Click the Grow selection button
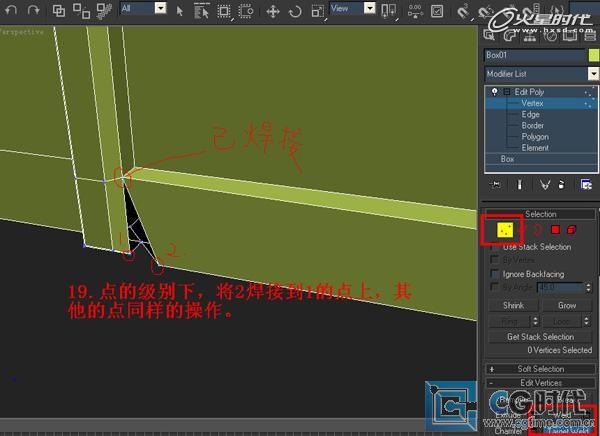The height and width of the screenshot is (436, 600). (567, 305)
